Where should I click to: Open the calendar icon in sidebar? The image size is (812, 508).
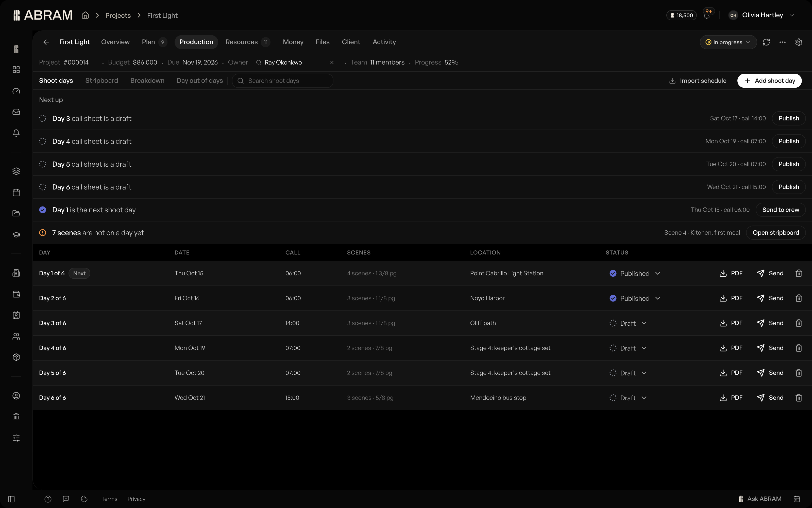point(16,193)
